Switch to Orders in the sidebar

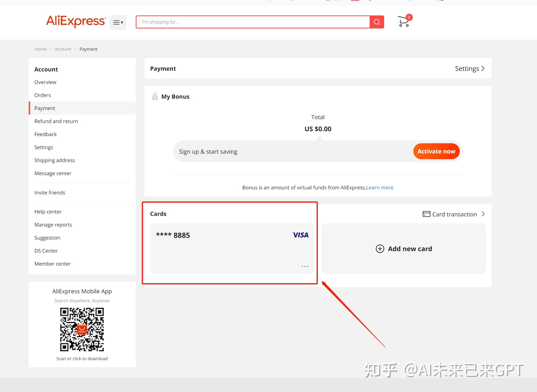(x=42, y=95)
